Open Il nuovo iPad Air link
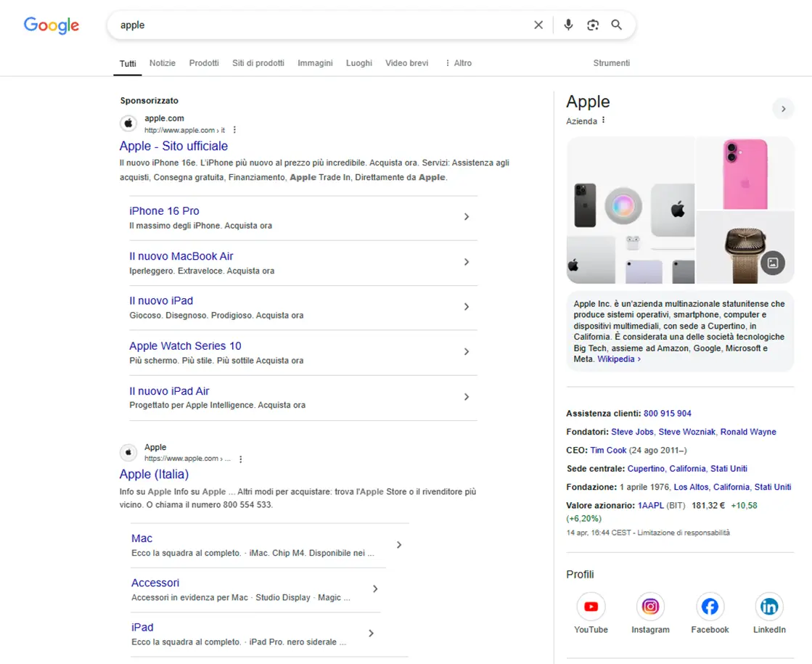 point(169,391)
